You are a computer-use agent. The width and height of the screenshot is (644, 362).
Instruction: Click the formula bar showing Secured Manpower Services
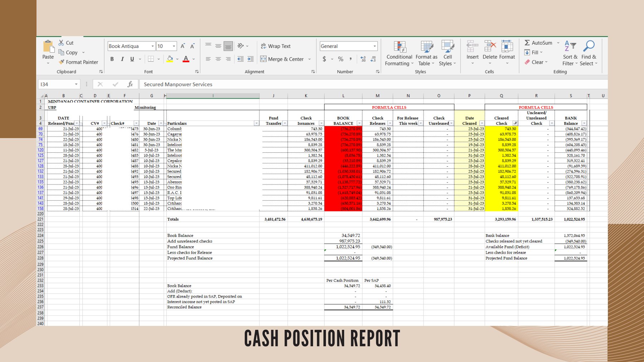click(x=374, y=84)
